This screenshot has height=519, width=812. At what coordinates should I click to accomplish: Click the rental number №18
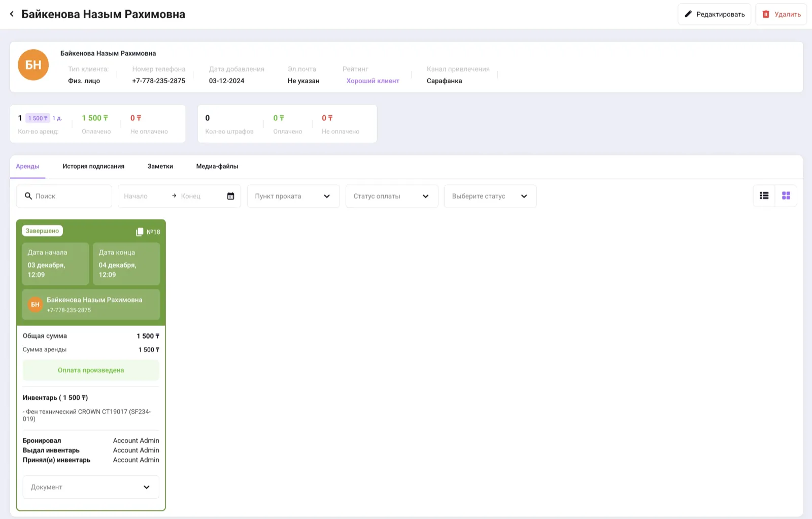point(153,232)
